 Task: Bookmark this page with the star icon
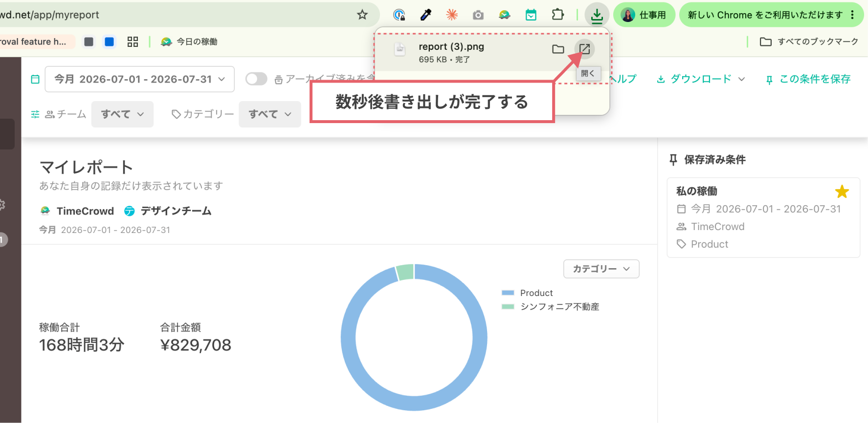(362, 15)
